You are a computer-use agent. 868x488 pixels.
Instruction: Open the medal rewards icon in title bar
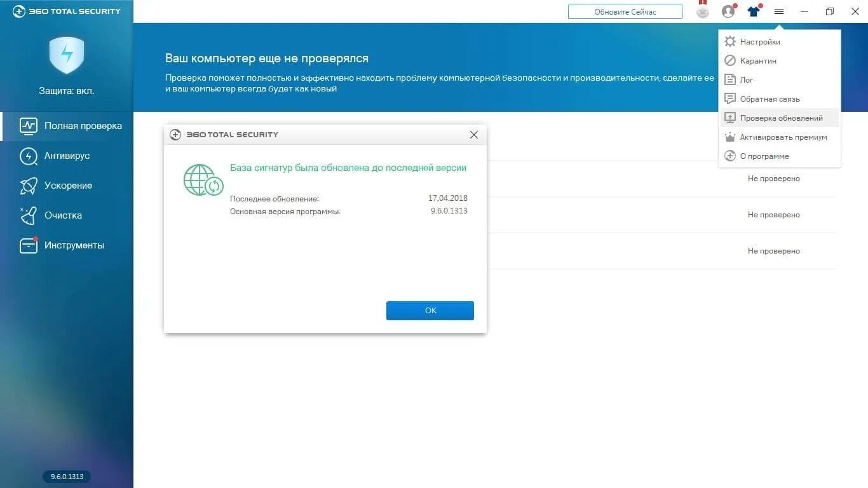[702, 11]
